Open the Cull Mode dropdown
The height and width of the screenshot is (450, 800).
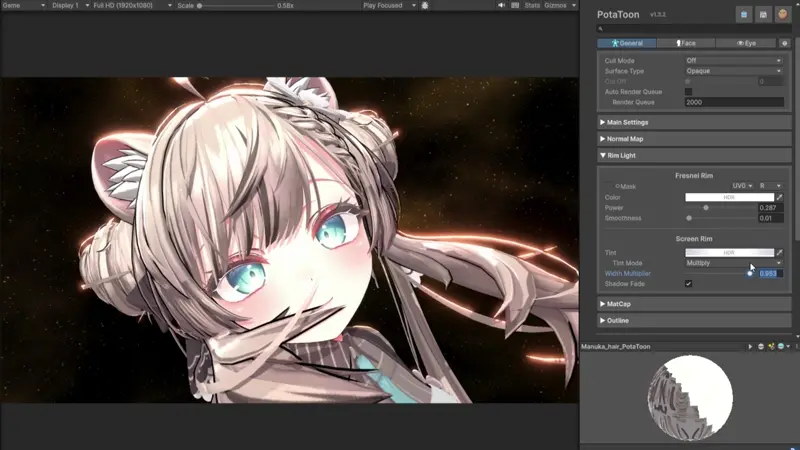pos(734,60)
